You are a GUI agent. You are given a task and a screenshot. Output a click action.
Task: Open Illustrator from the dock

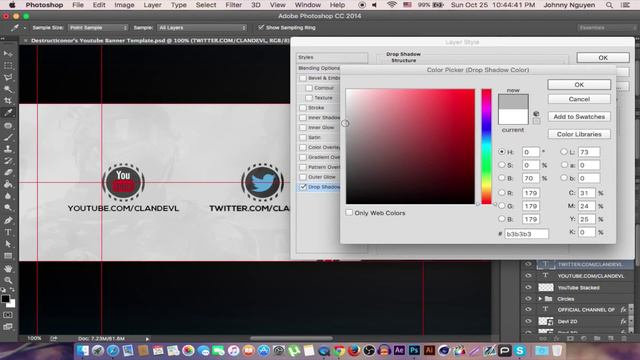(429, 350)
